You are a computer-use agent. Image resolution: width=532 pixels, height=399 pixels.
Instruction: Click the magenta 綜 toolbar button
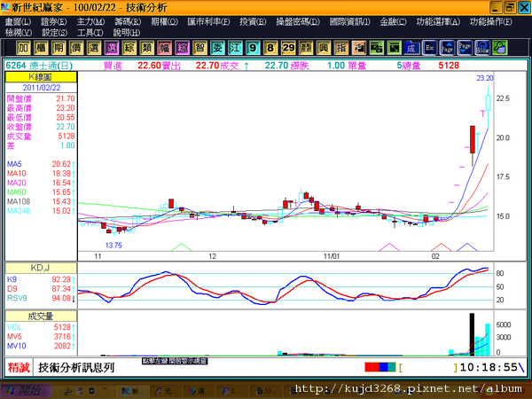[182, 48]
